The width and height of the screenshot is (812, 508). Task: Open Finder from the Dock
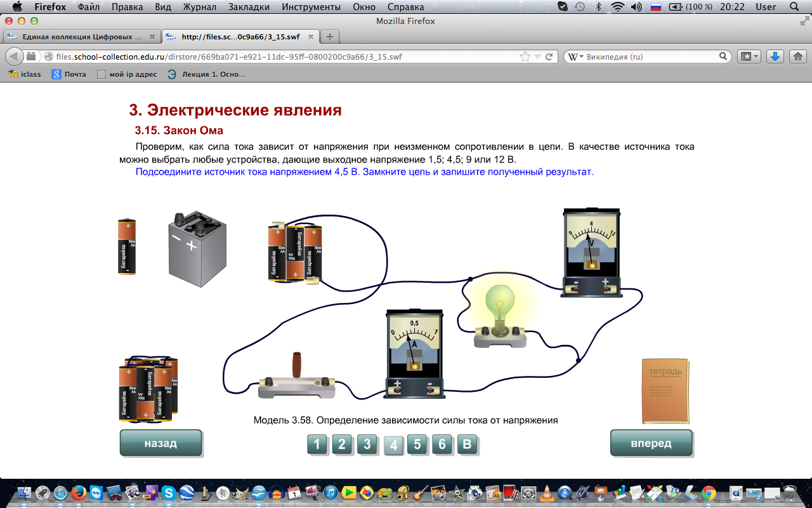(25, 493)
